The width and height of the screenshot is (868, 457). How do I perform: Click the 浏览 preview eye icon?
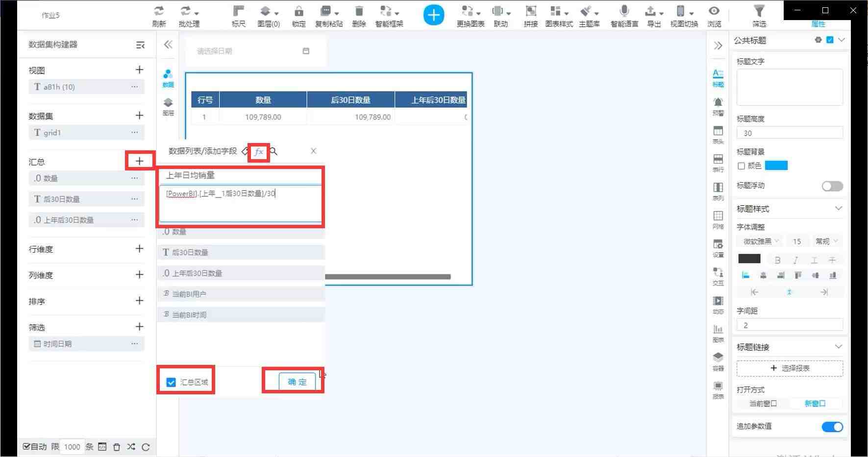click(x=714, y=11)
